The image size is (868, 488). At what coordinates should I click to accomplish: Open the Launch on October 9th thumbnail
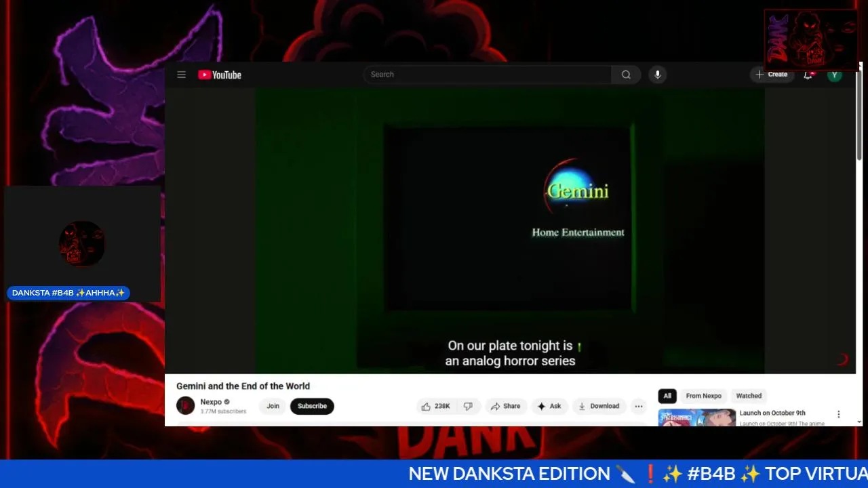[x=696, y=418]
